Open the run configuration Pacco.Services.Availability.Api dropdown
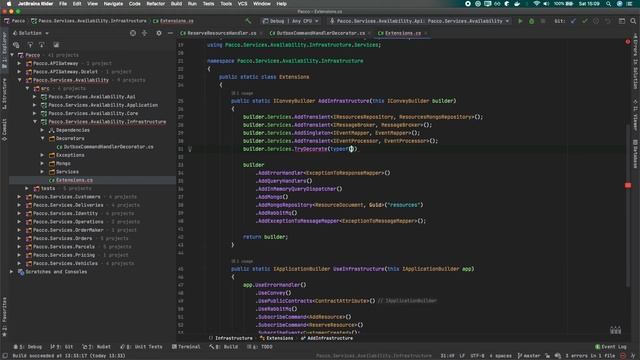Viewport: 640px width, 360px height. (x=420, y=21)
